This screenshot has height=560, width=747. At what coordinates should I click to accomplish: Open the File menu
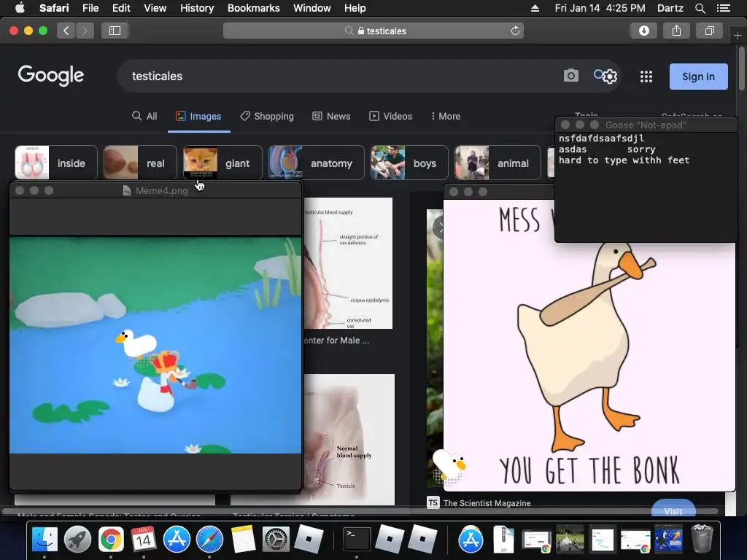click(x=90, y=8)
